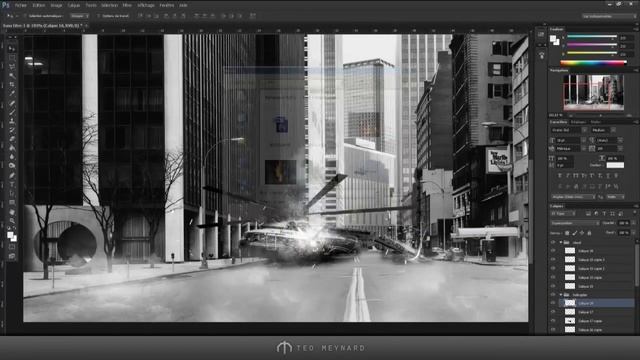Open the workspace switcher dropdown
The image size is (640, 360).
[x=609, y=16]
